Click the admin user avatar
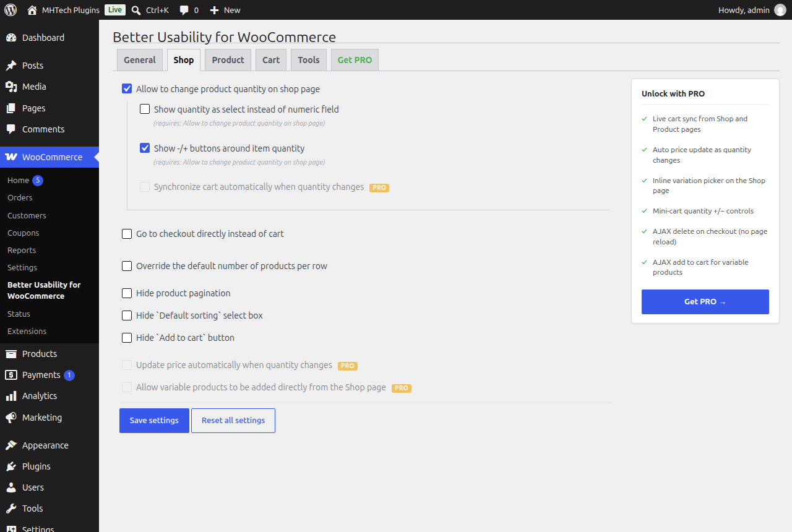This screenshot has width=792, height=532. [780, 10]
